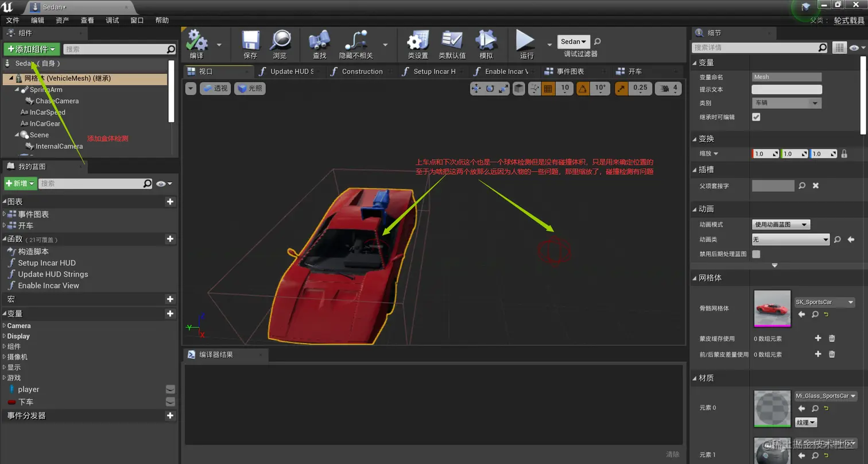
Task: Click the 运行 (Play) button
Action: (x=525, y=40)
